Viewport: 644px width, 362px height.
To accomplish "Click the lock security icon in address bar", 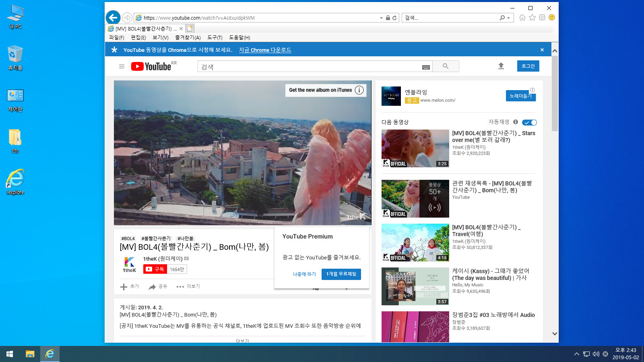I will tap(388, 18).
